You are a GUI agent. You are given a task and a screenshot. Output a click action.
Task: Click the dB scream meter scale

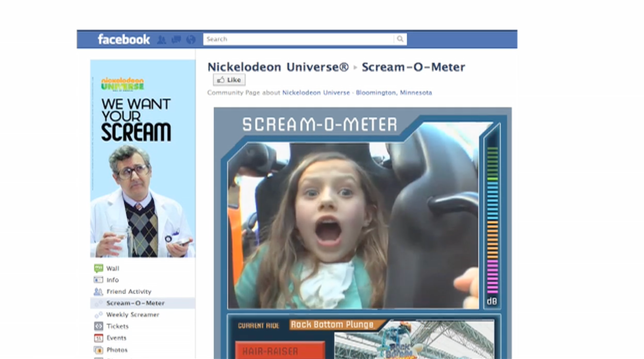[491, 222]
